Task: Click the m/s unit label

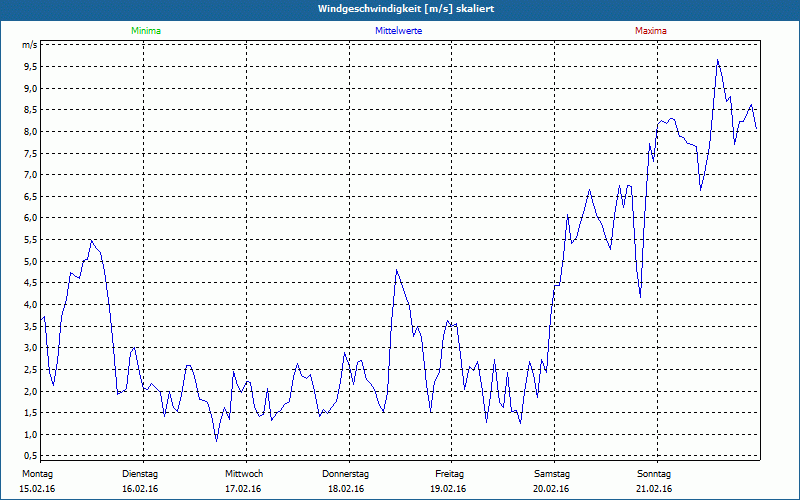Action: tap(30, 45)
